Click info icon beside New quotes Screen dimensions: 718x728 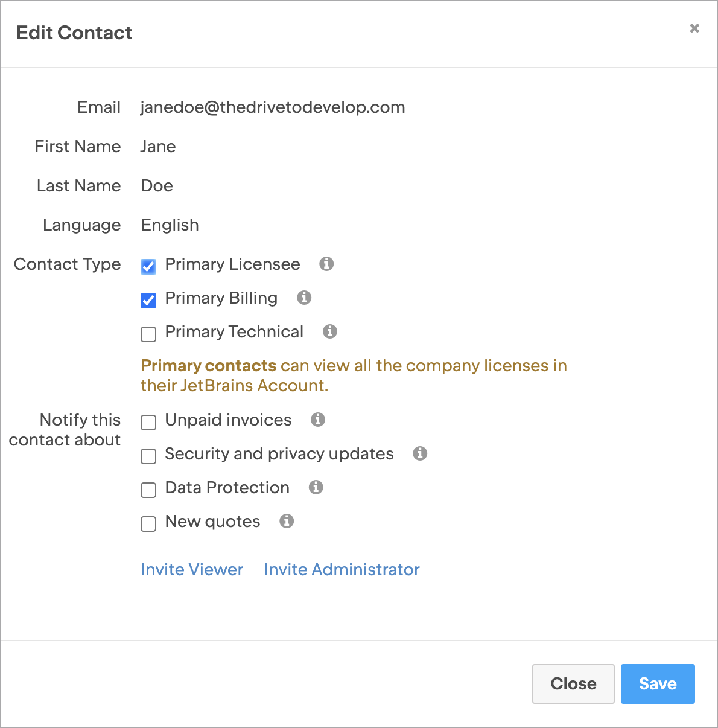click(287, 521)
